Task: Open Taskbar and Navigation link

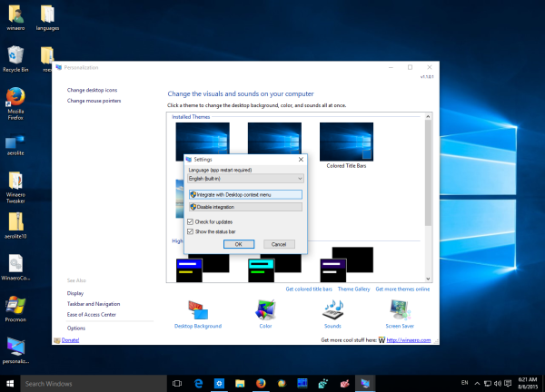Action: tap(94, 304)
